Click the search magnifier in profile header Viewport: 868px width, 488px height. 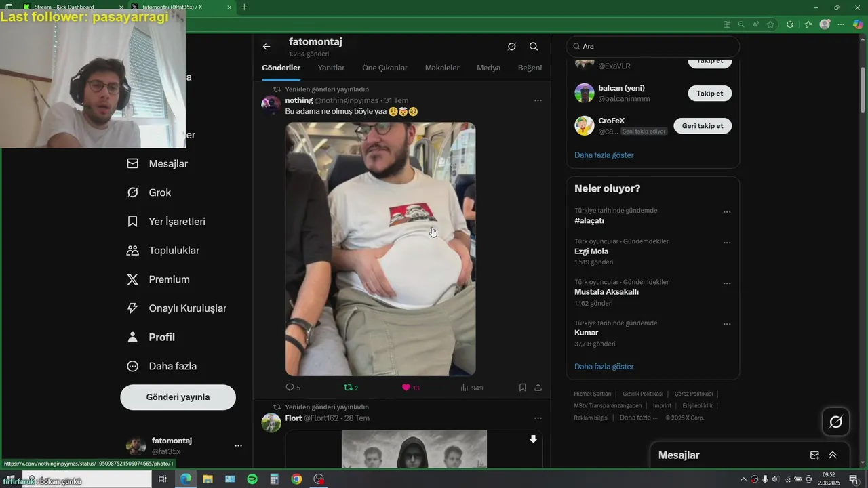(x=534, y=47)
